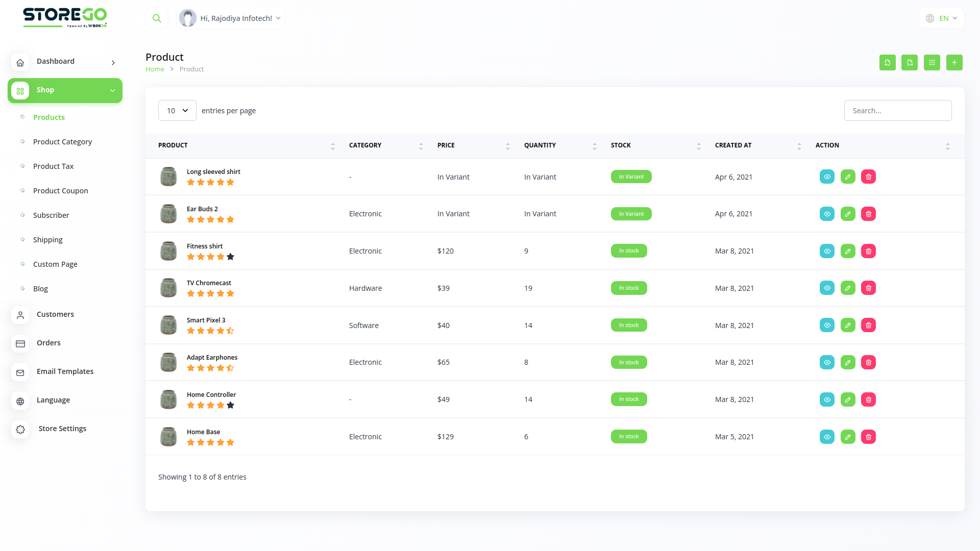
Task: View Ear Buds 2 with eye icon
Action: (x=827, y=214)
